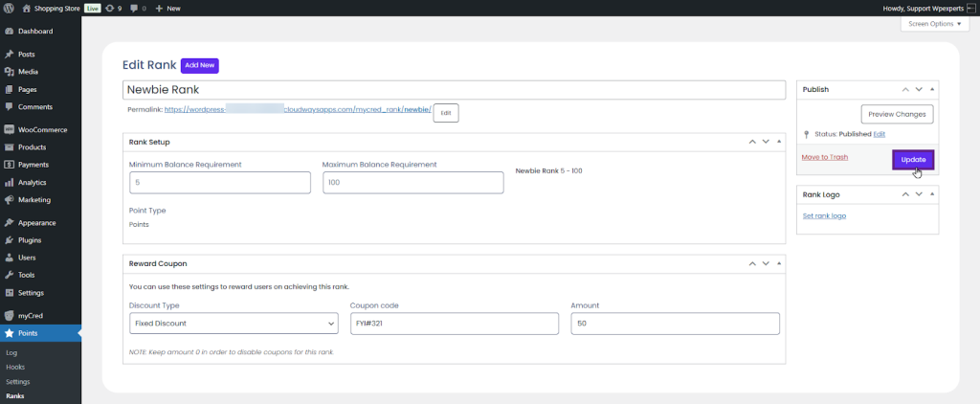The height and width of the screenshot is (404, 980).
Task: Open the updates icon in admin bar
Action: (x=111, y=8)
